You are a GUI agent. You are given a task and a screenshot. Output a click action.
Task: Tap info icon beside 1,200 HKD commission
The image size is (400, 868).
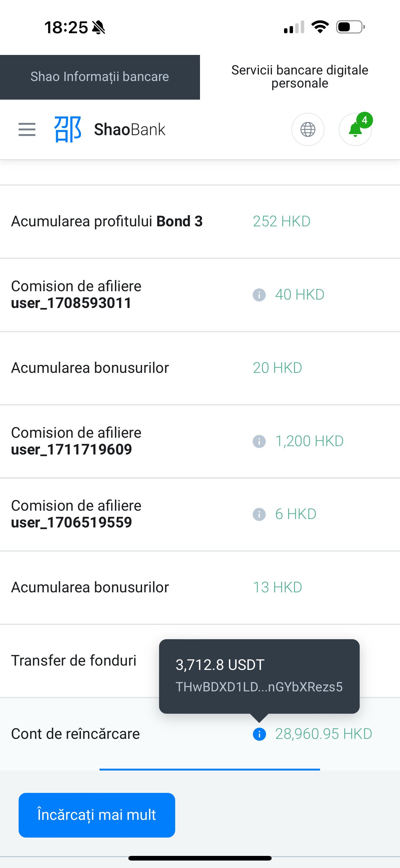point(259,441)
